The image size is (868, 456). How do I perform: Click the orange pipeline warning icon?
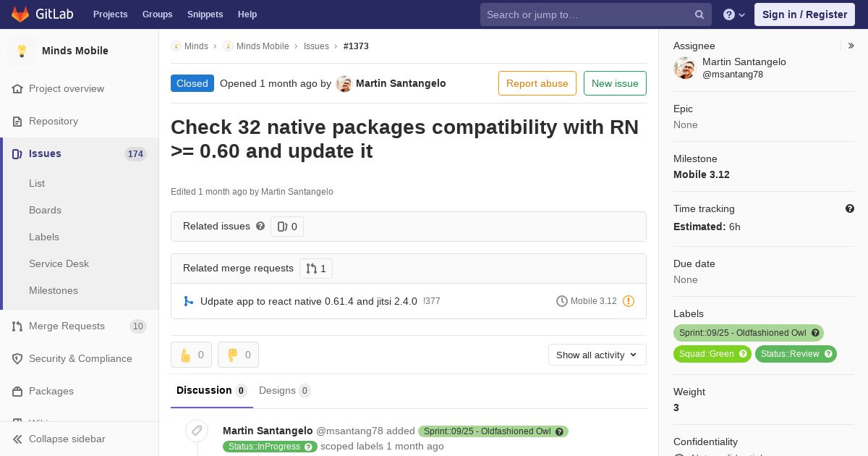(x=629, y=301)
